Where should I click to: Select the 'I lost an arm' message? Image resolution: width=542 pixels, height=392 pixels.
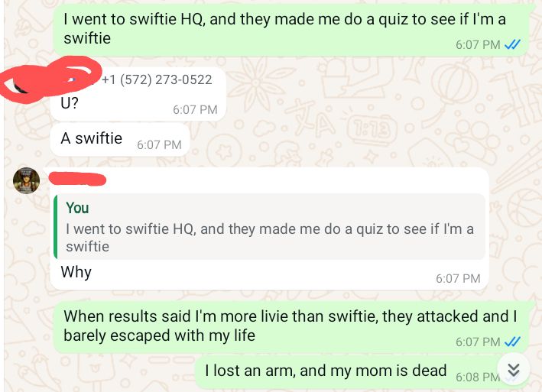click(x=362, y=372)
